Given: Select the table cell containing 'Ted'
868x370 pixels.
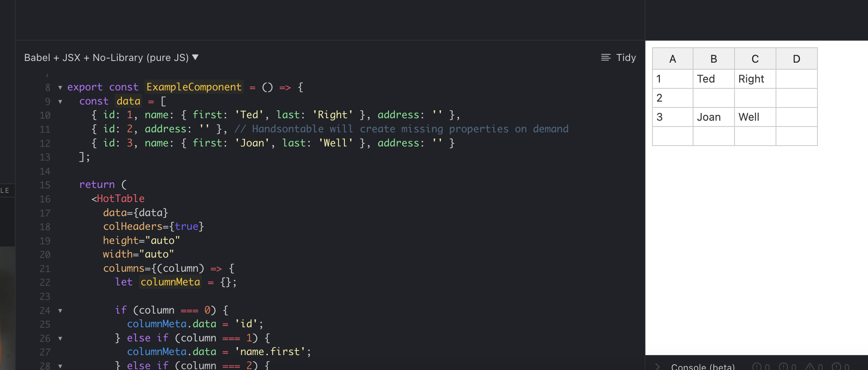Looking at the screenshot, I should 714,79.
